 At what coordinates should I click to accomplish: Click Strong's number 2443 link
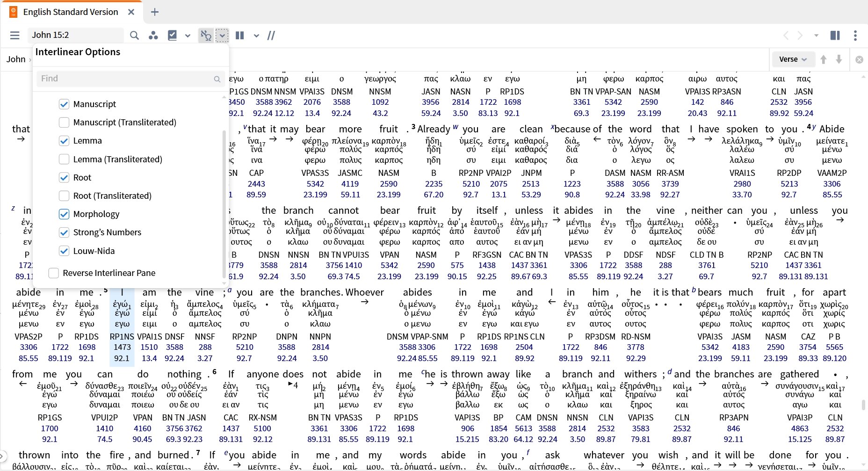256,184
